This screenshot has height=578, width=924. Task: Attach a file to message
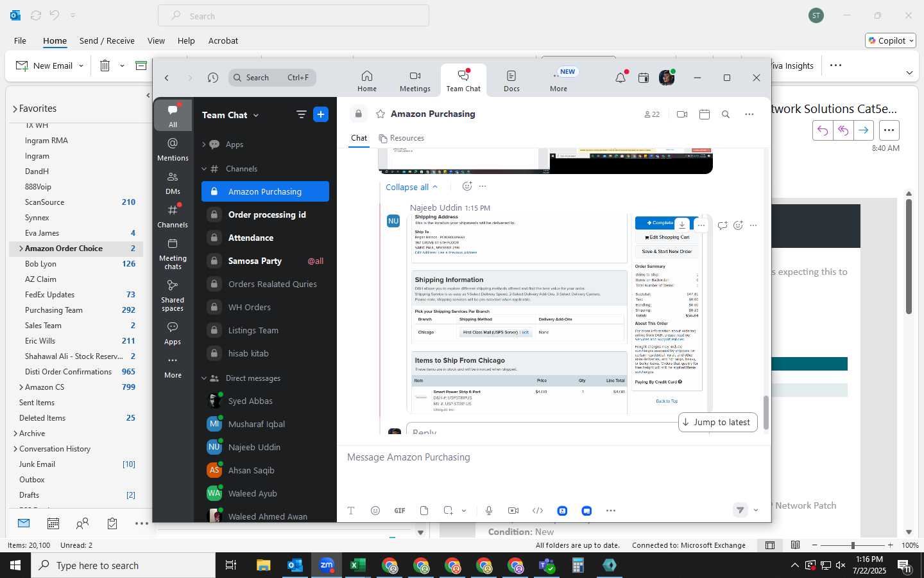pyautogui.click(x=424, y=511)
